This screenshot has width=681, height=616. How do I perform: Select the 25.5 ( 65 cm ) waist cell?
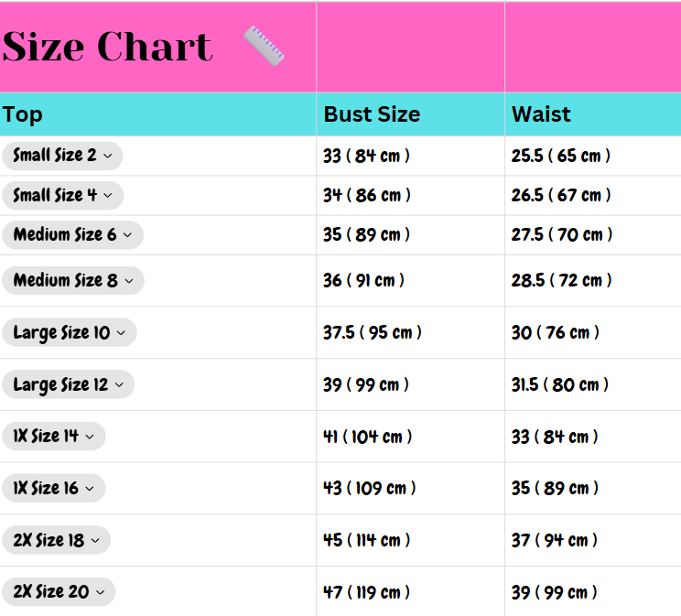(x=593, y=156)
